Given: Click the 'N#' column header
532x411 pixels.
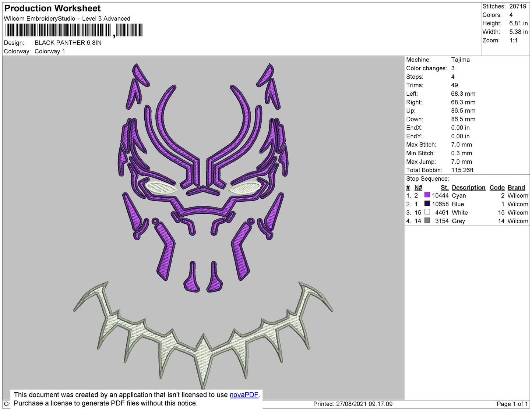Looking at the screenshot, I should coord(418,187).
